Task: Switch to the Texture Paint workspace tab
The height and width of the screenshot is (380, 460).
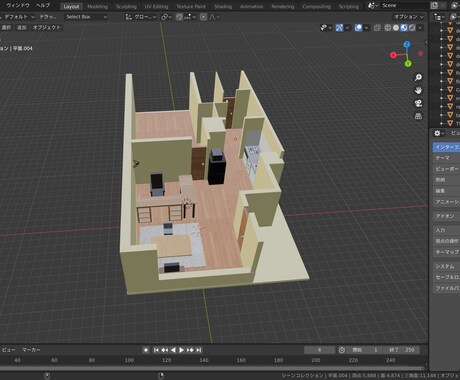Action: click(x=191, y=6)
